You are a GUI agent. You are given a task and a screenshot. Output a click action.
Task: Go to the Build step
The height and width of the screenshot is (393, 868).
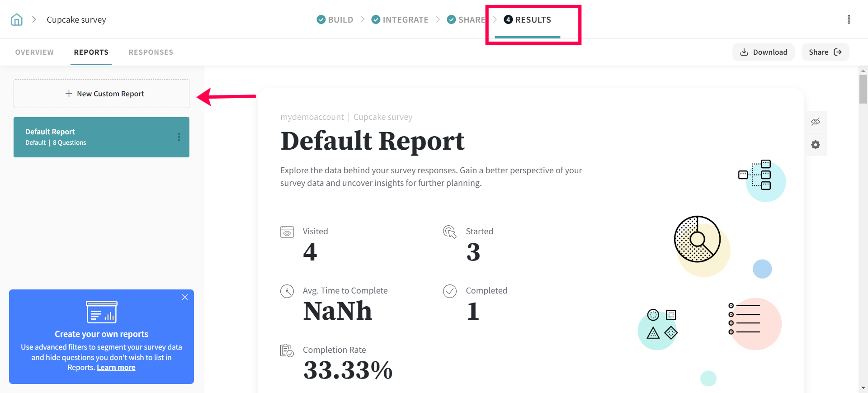[335, 19]
